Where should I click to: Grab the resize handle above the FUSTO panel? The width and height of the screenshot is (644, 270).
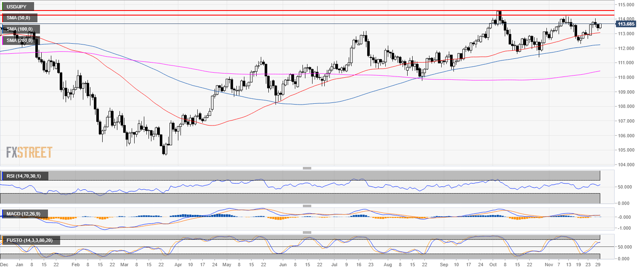pos(307,232)
